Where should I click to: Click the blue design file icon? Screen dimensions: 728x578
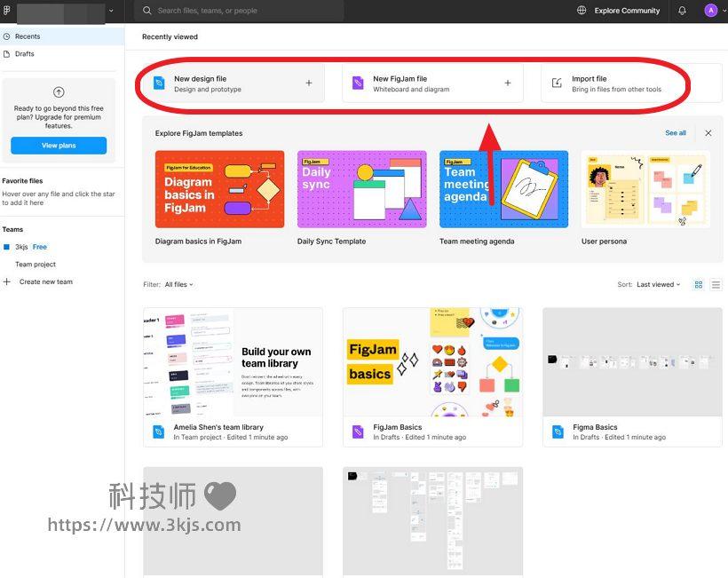[159, 83]
